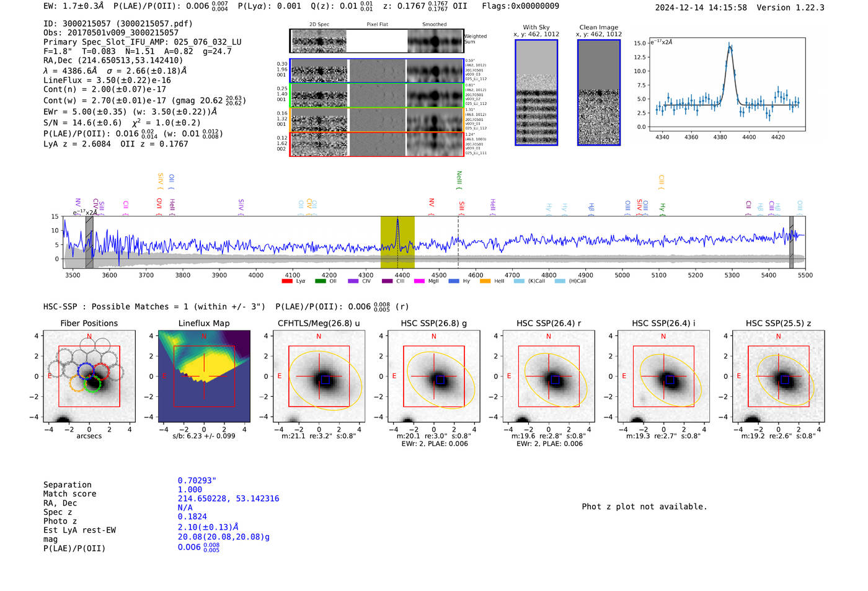The width and height of the screenshot is (868, 591).
Task: Click the (K)CaII legend swatch
Action: click(519, 282)
